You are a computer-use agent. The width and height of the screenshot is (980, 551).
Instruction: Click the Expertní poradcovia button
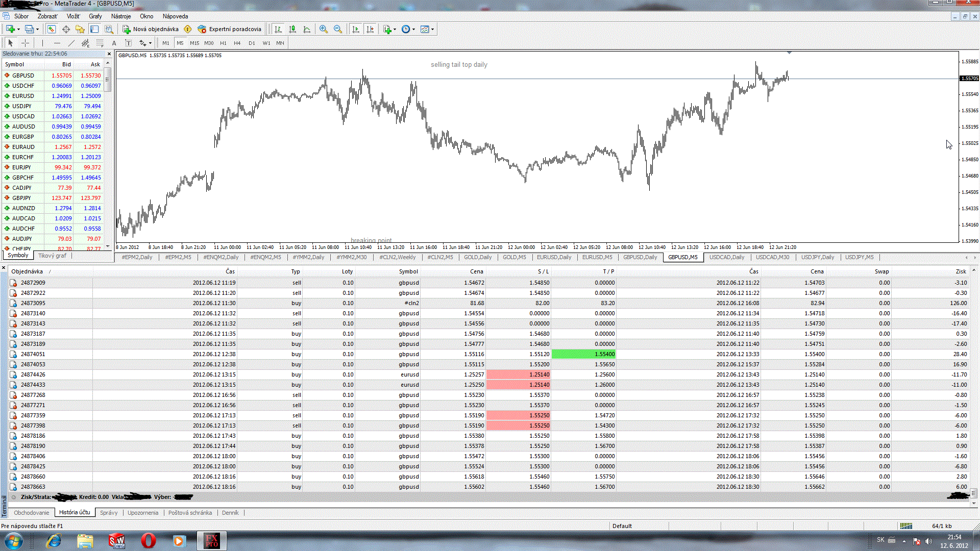(x=230, y=29)
